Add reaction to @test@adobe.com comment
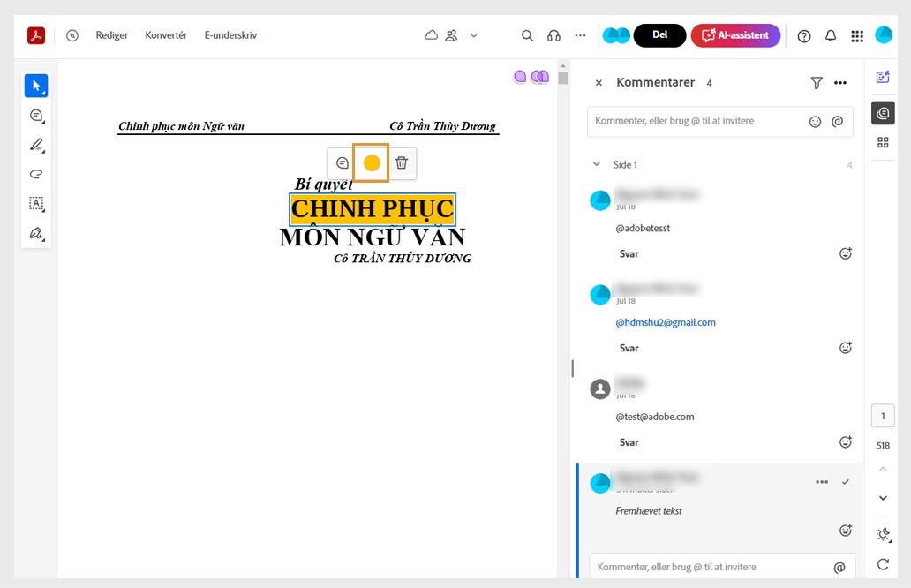 (x=846, y=441)
